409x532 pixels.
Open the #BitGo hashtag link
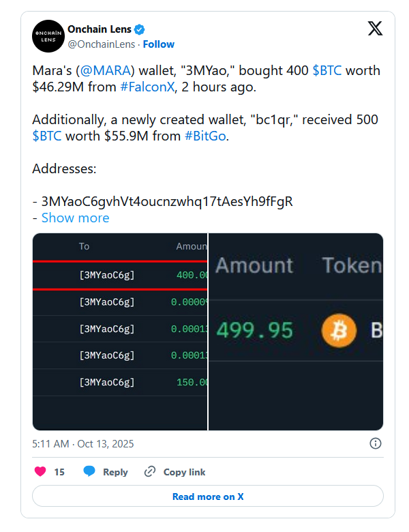tap(205, 136)
